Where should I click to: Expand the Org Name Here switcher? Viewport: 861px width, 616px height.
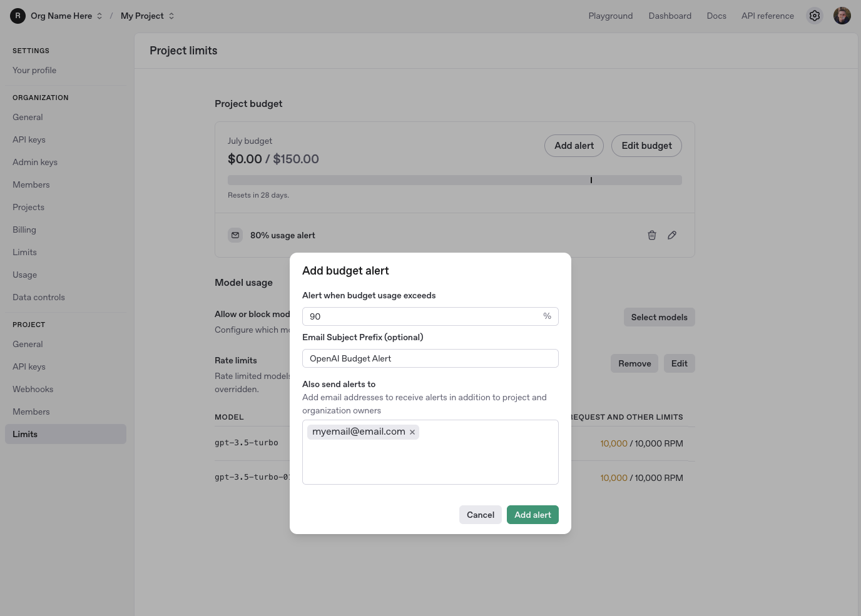pyautogui.click(x=66, y=16)
